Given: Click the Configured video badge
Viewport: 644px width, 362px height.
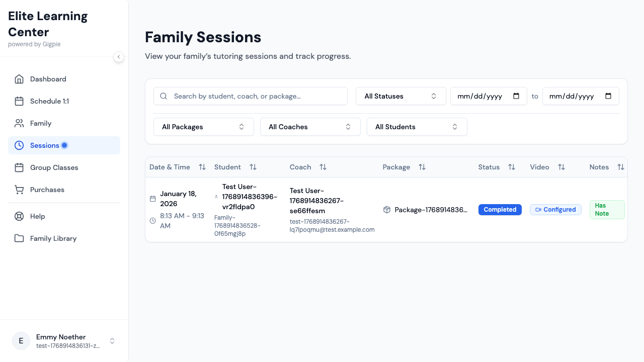Looking at the screenshot, I should 555,210.
